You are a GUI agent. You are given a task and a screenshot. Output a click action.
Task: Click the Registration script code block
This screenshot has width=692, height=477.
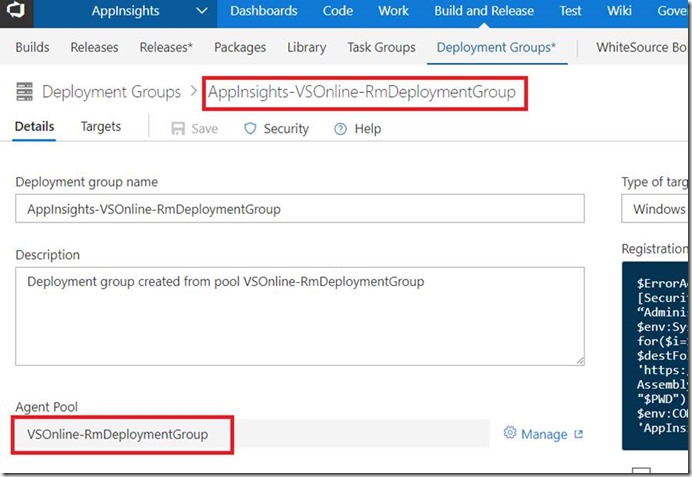pyautogui.click(x=654, y=356)
